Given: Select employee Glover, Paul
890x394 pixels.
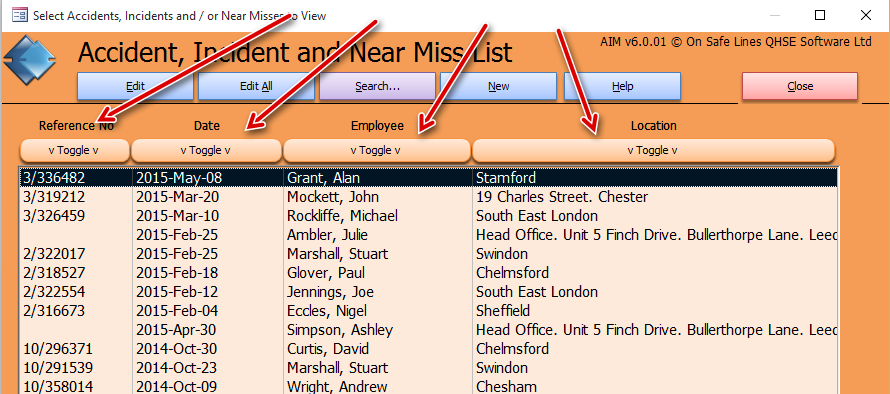Looking at the screenshot, I should coord(326,273).
